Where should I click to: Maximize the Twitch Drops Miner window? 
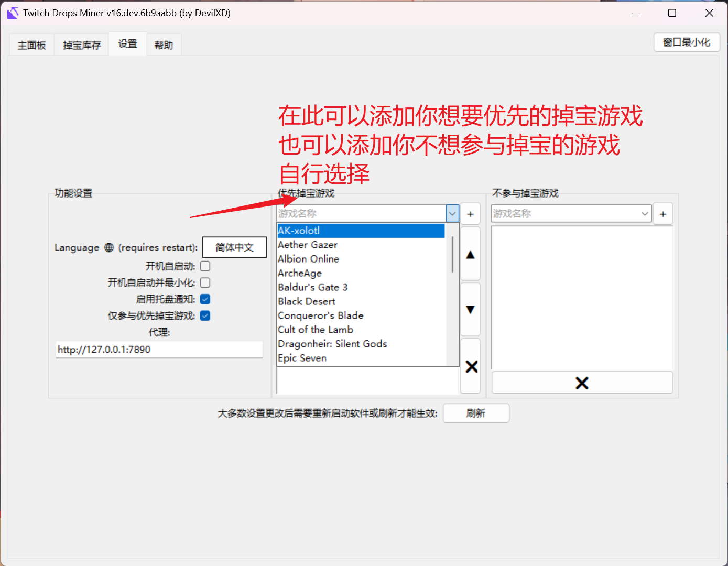coord(672,13)
